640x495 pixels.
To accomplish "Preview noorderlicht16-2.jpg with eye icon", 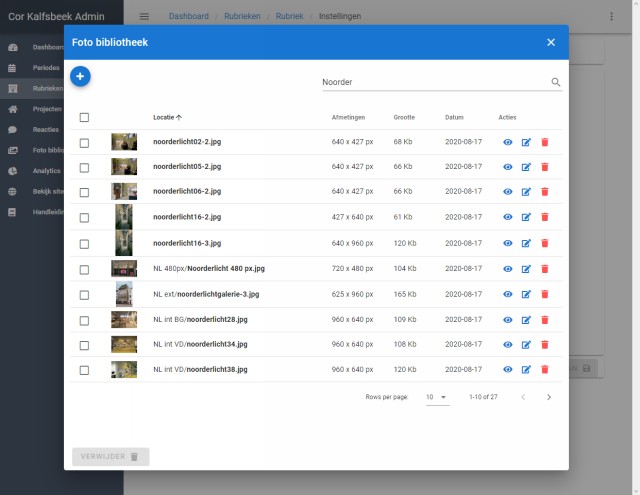I will [507, 217].
